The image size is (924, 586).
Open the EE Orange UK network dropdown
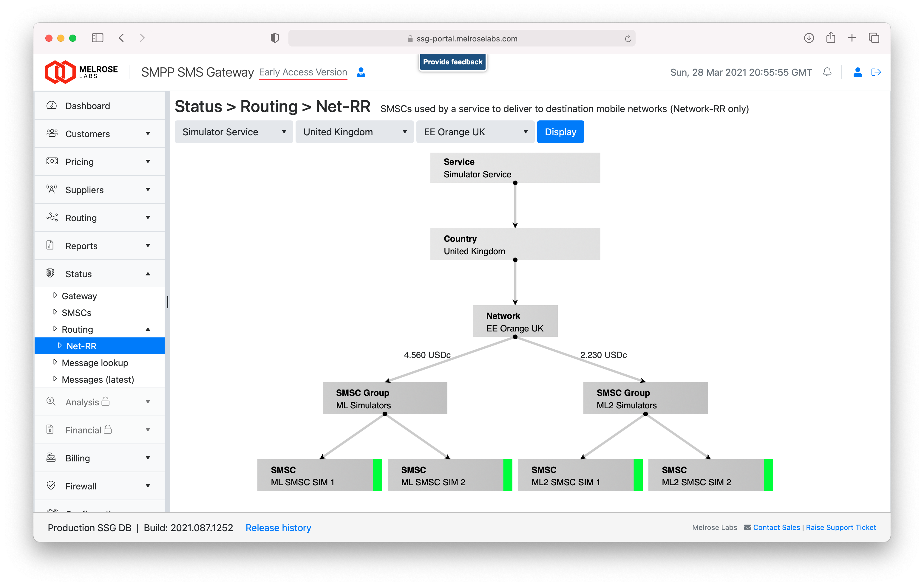(475, 132)
